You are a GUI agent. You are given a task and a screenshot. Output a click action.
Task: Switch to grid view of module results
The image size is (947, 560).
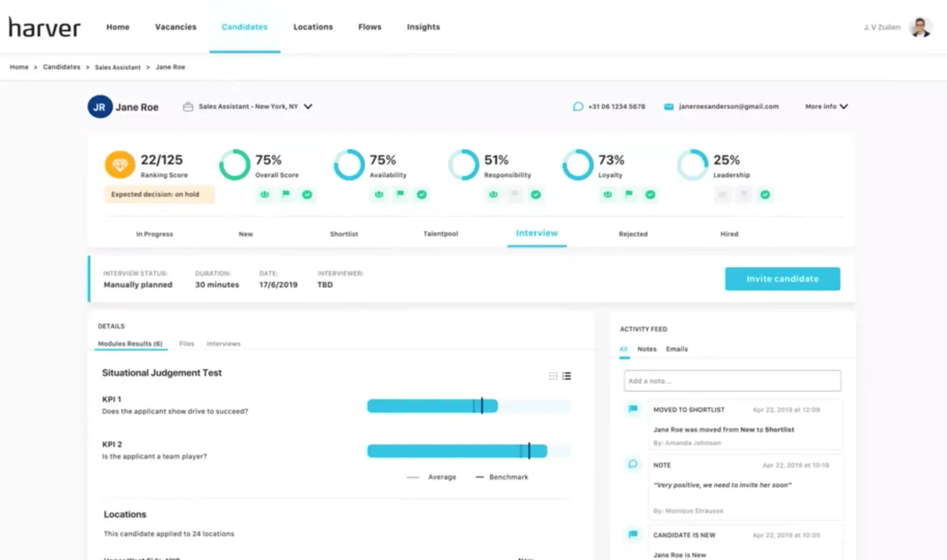[x=553, y=376]
